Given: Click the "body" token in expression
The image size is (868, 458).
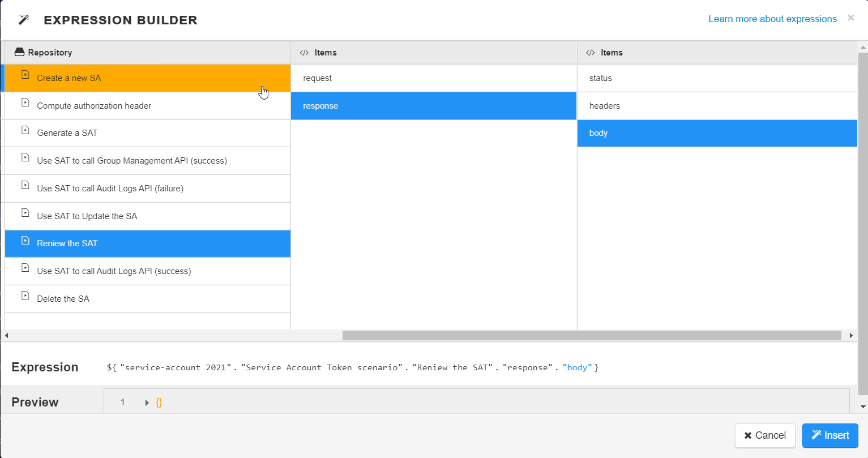Looking at the screenshot, I should [577, 367].
